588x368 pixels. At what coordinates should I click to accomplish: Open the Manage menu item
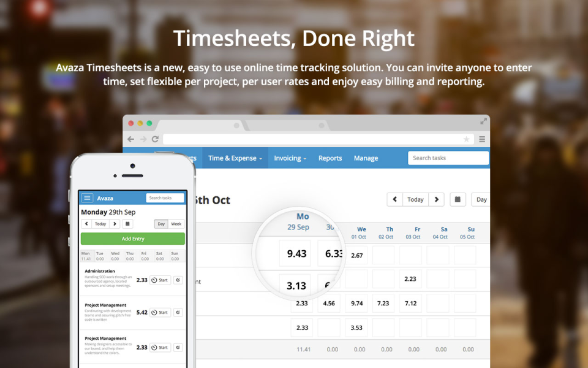pyautogui.click(x=366, y=158)
